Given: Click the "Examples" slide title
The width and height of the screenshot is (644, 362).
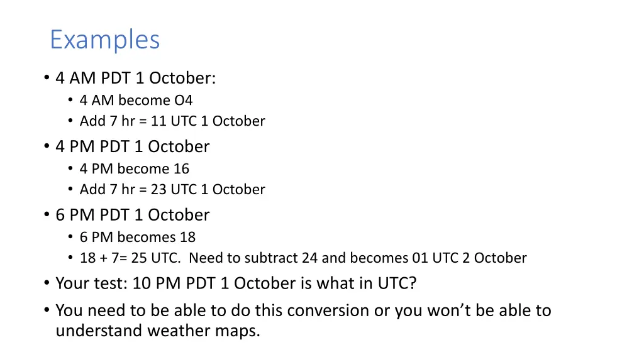Looking at the screenshot, I should click(x=105, y=40).
